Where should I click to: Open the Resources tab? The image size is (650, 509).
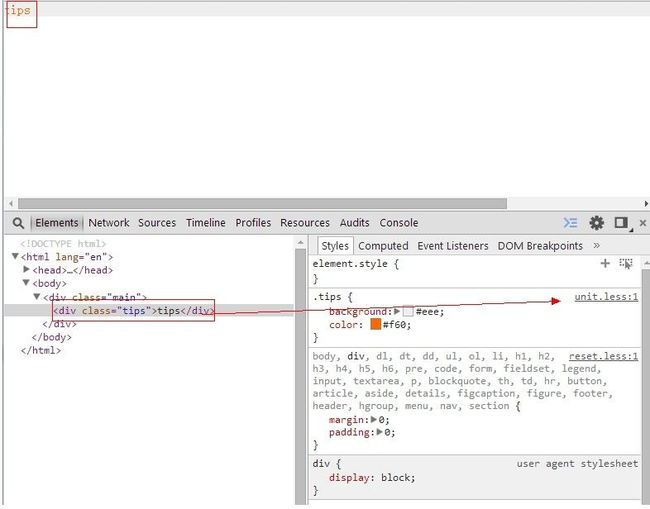[x=305, y=223]
